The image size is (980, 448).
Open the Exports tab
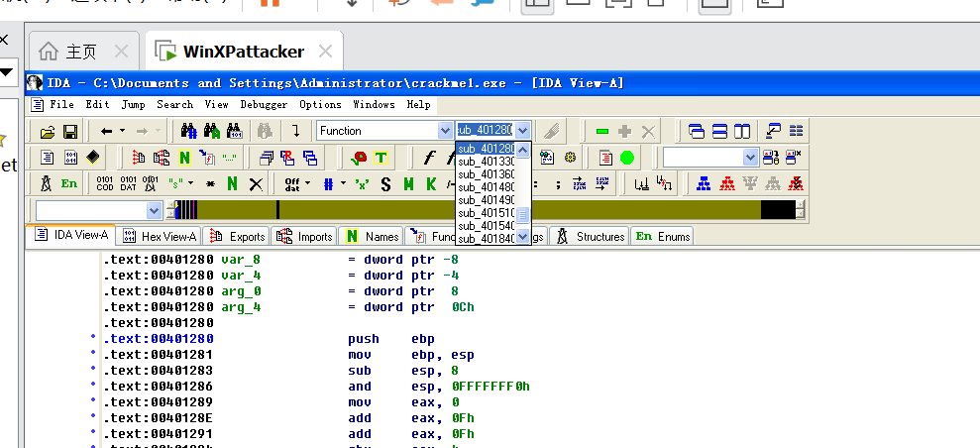(238, 236)
